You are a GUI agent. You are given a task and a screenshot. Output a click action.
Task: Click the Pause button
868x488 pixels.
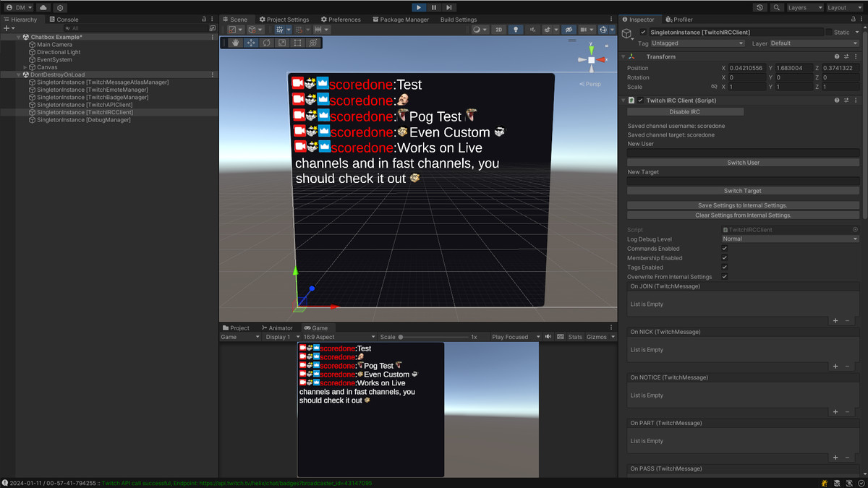(434, 7)
